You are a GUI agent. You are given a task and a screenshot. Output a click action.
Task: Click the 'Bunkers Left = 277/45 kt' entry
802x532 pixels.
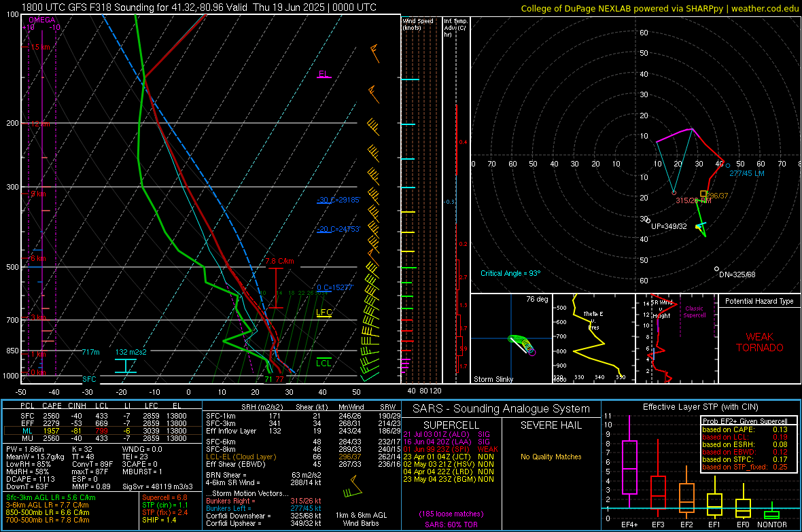264,508
